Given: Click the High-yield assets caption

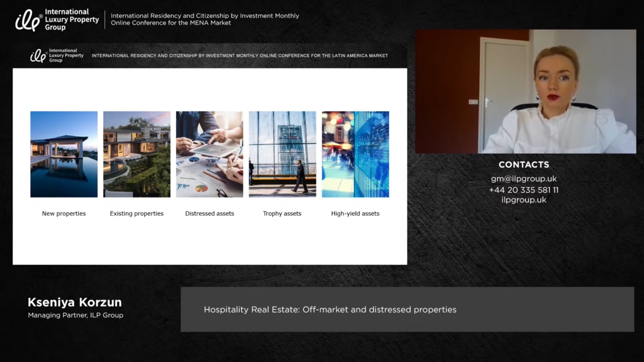Looking at the screenshot, I should 355,213.
